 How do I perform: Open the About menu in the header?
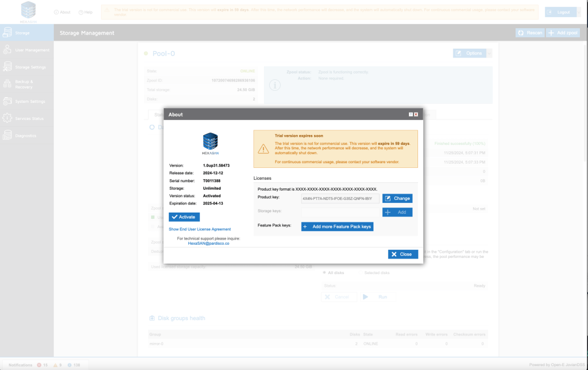[x=62, y=12]
